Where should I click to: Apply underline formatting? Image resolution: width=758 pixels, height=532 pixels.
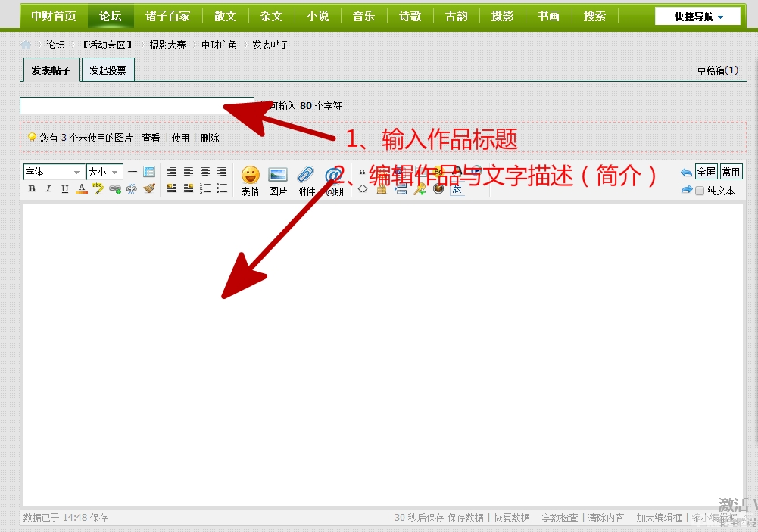click(64, 189)
